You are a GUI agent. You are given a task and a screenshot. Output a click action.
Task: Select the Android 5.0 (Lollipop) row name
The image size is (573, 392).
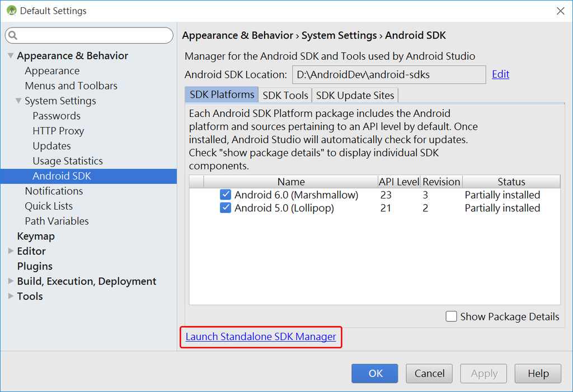(284, 208)
